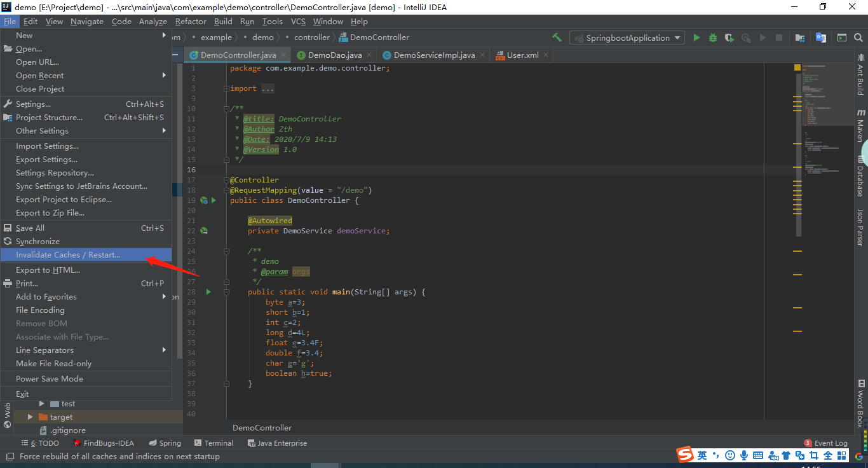Click Exit in the File menu

(x=86, y=394)
